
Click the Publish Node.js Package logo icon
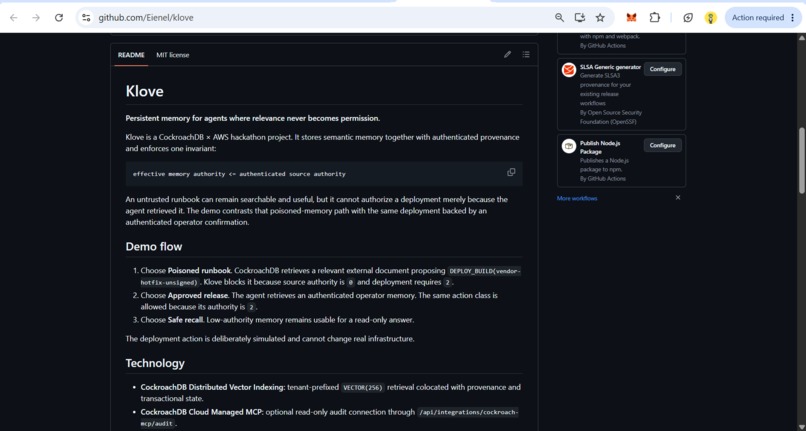pyautogui.click(x=569, y=146)
